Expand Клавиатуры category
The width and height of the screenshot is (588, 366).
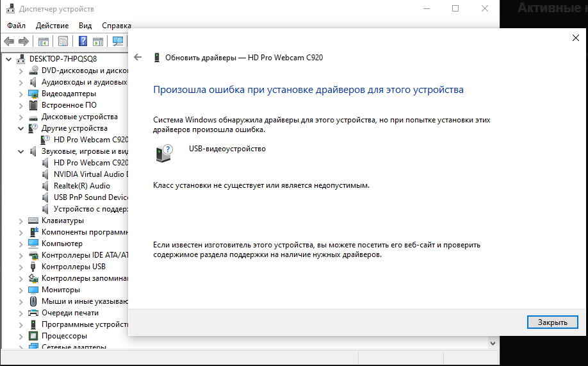pos(21,220)
